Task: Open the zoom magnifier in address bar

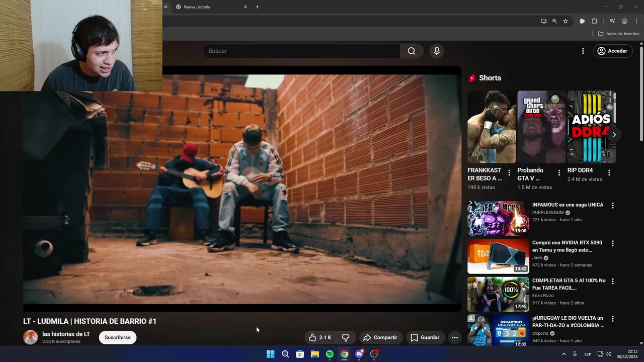Action: coord(554,21)
